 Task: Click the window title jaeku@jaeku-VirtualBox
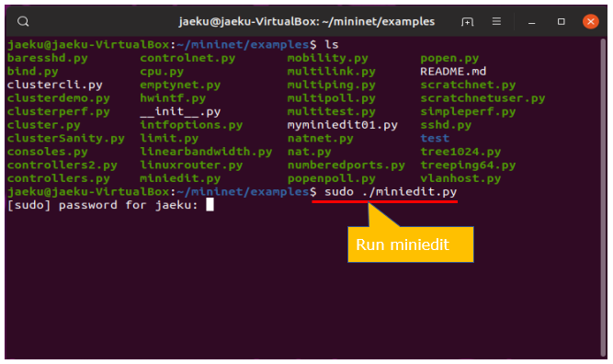pyautogui.click(x=307, y=21)
